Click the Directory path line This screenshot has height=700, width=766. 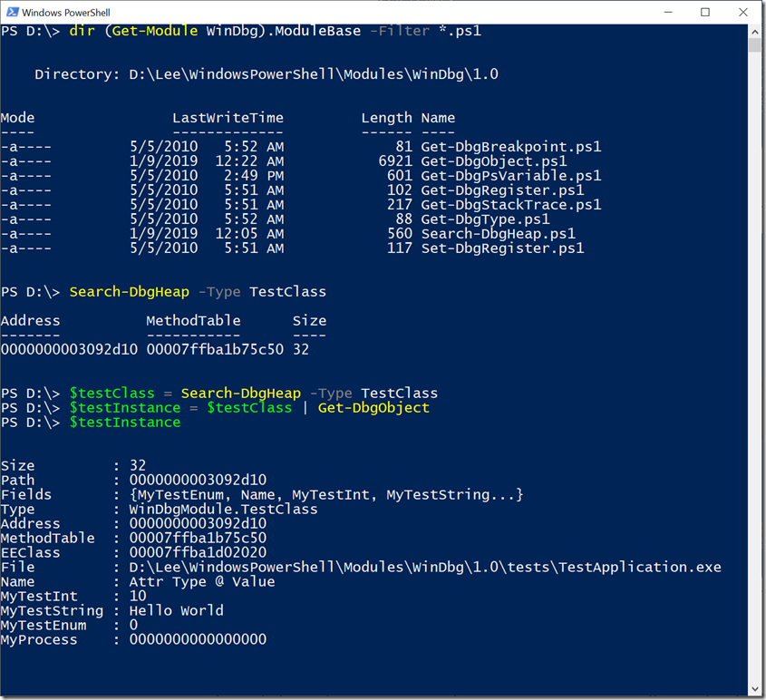pos(267,74)
